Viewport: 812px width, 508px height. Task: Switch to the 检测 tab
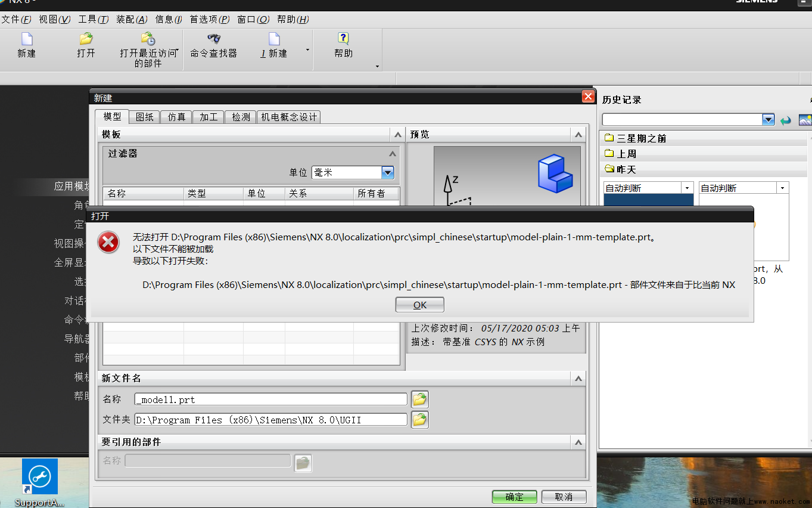pyautogui.click(x=241, y=117)
